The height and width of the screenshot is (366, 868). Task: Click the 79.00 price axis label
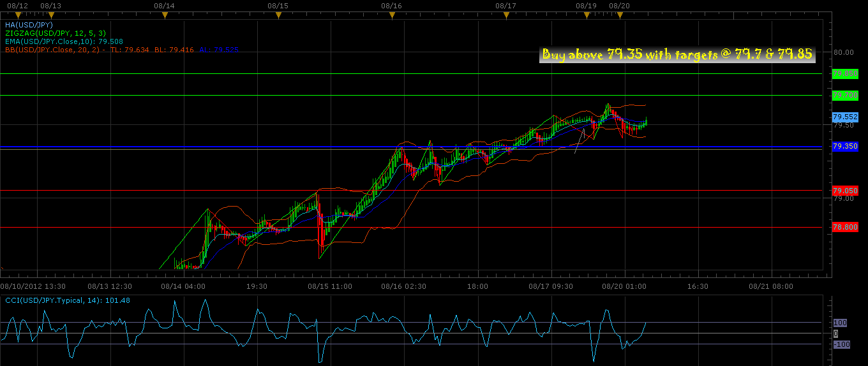point(842,198)
